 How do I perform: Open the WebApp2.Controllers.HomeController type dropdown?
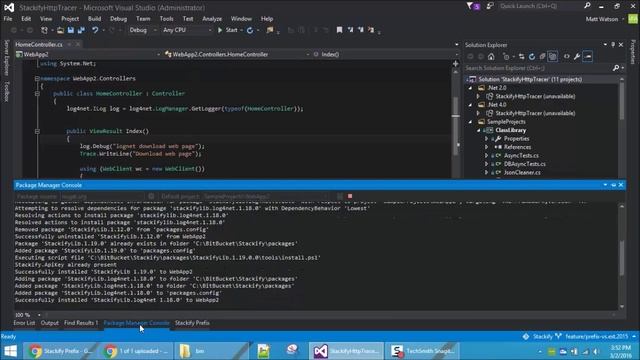click(x=237, y=54)
